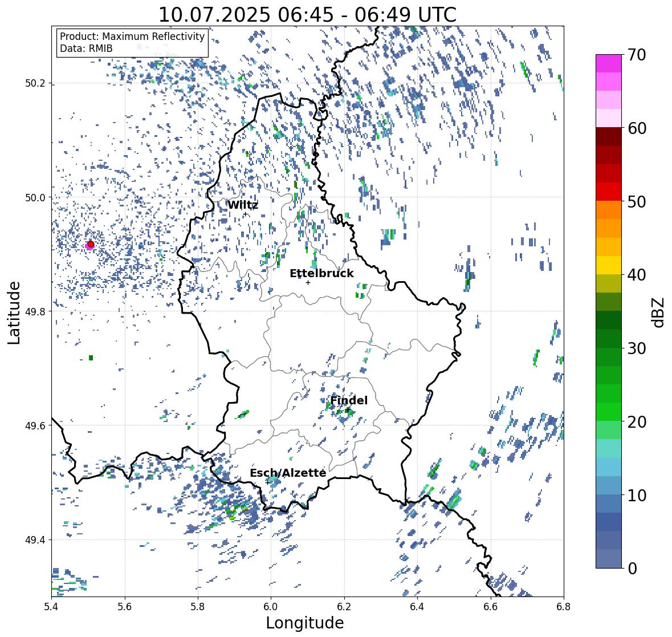This screenshot has height=637, width=672.
Task: Click the "Product: Maximum Reflectivity" legend line
Action: tap(132, 36)
